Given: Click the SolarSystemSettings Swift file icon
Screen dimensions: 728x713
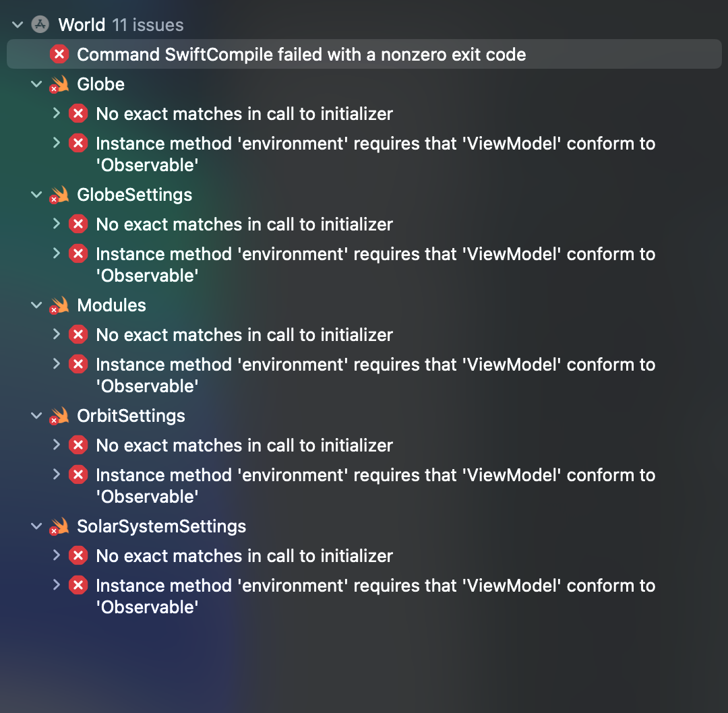Looking at the screenshot, I should (59, 526).
